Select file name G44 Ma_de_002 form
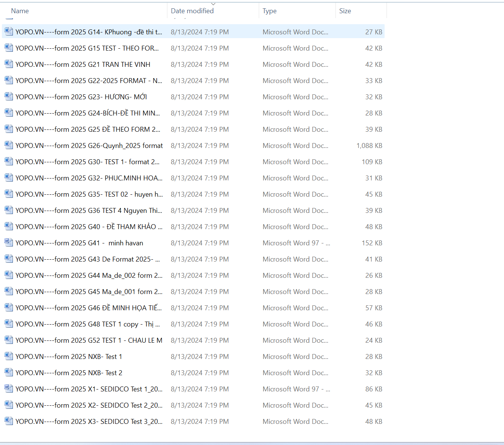Screen dimensions: 504x445 point(89,276)
